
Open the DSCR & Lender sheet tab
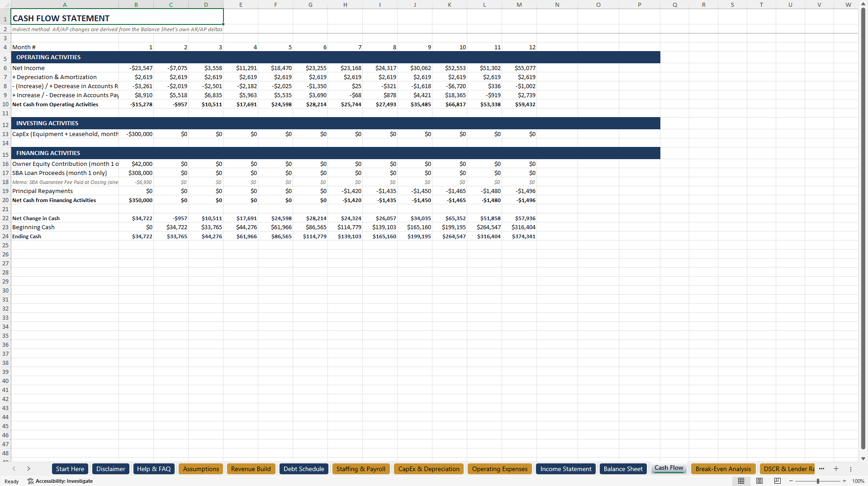coord(787,469)
